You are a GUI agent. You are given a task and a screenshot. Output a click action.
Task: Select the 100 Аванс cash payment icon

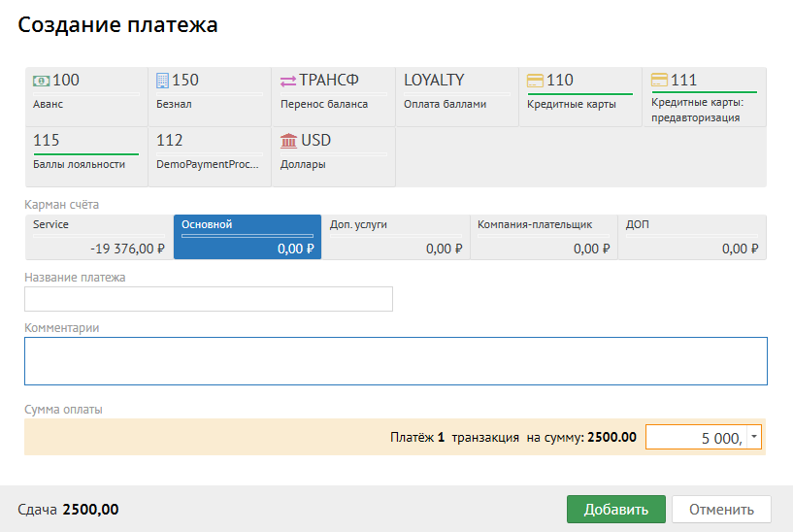pos(42,81)
